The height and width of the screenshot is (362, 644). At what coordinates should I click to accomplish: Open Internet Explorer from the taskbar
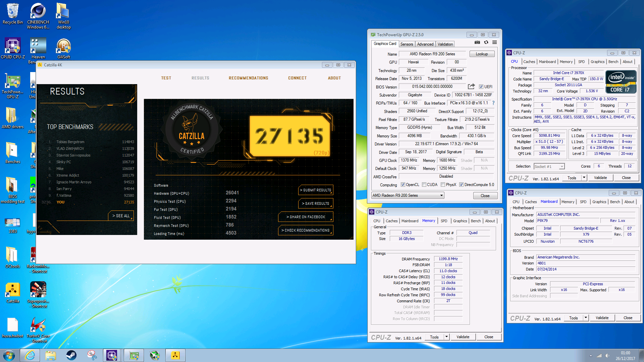[30, 355]
